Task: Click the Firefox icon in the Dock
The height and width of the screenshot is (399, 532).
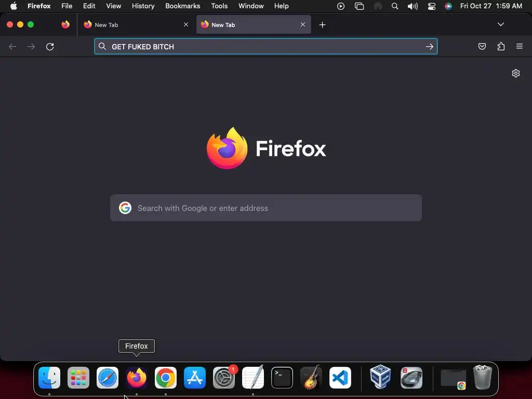Action: point(137,378)
